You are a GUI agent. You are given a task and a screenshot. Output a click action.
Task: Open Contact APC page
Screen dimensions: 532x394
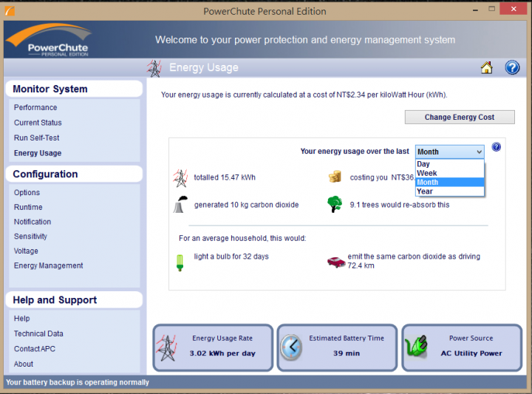(x=34, y=349)
